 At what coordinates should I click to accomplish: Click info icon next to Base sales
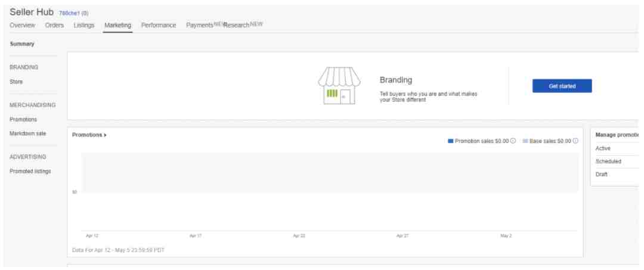point(575,141)
